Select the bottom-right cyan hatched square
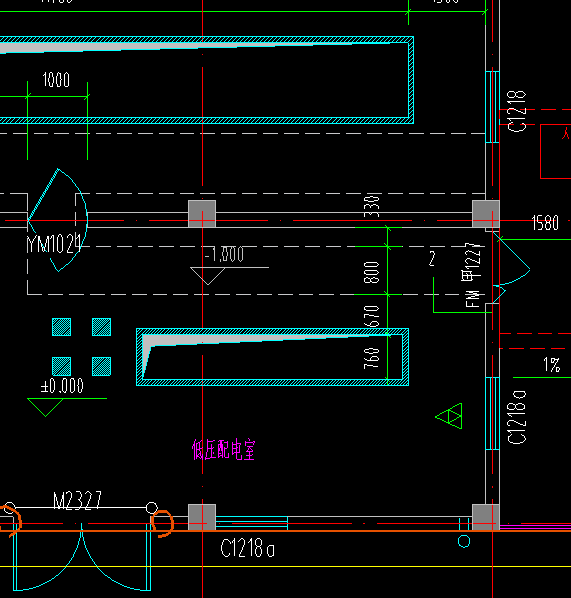571x598 pixels. 101,367
